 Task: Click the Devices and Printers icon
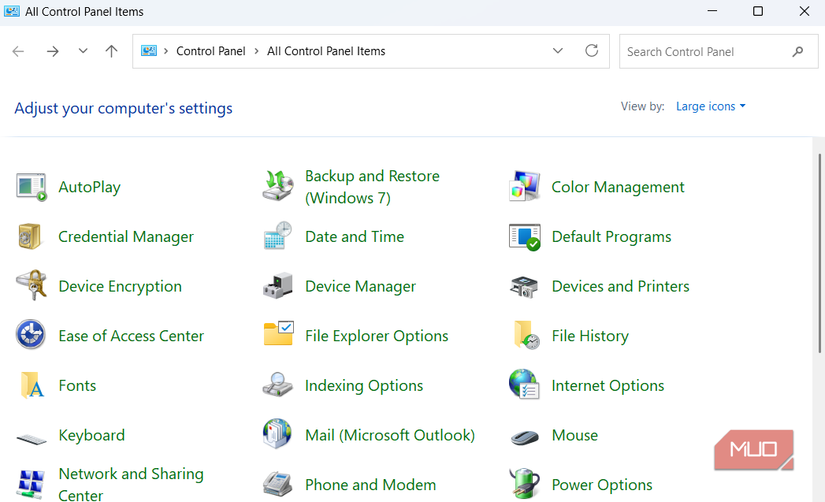[x=524, y=286]
